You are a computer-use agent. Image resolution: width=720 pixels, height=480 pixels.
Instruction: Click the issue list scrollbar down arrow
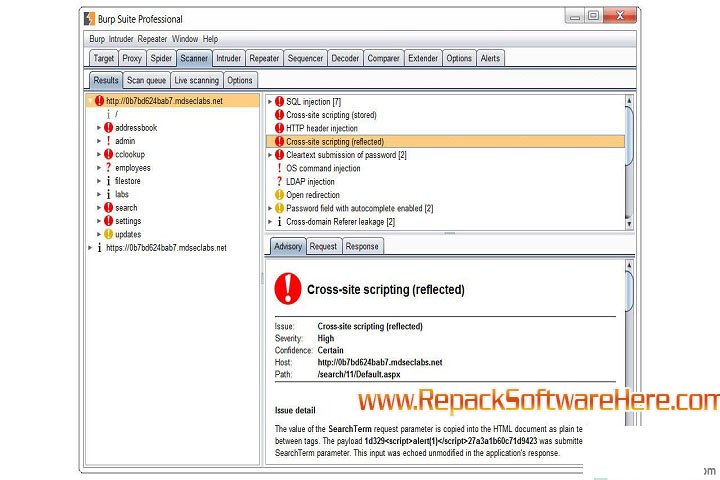point(629,224)
